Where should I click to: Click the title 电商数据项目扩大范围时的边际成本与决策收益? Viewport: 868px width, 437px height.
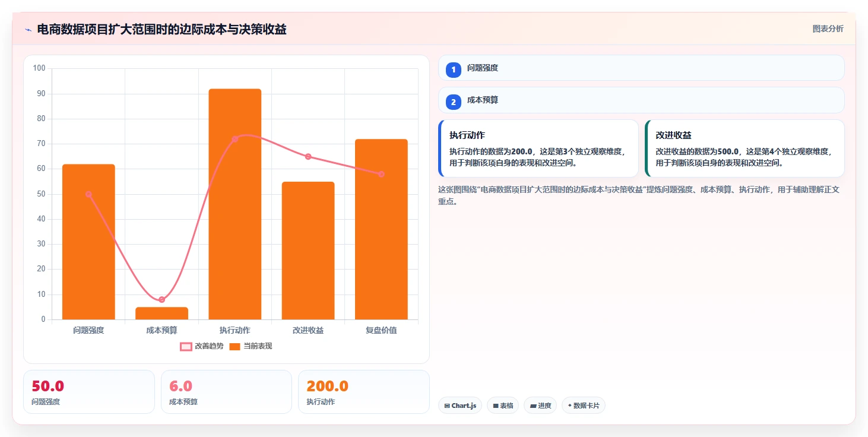[x=161, y=29]
